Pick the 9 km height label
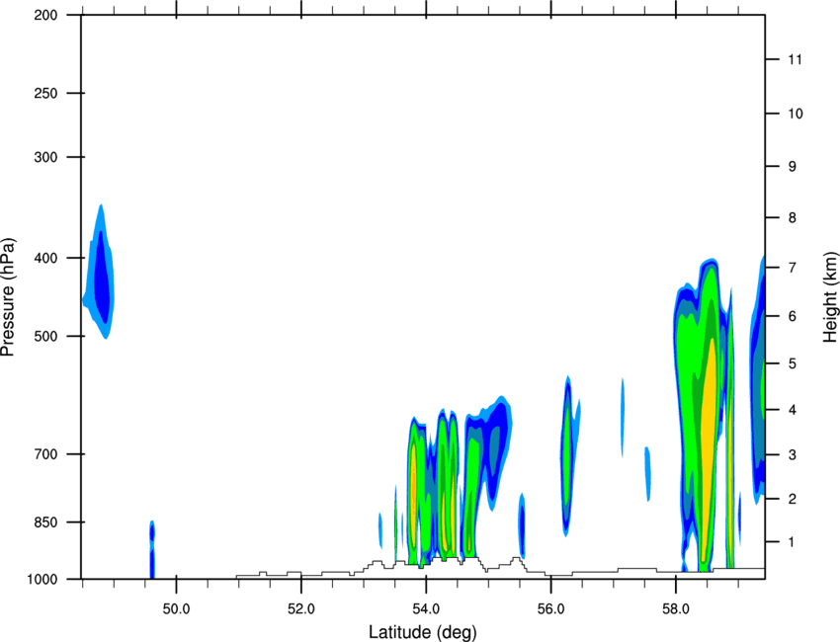 tap(792, 167)
